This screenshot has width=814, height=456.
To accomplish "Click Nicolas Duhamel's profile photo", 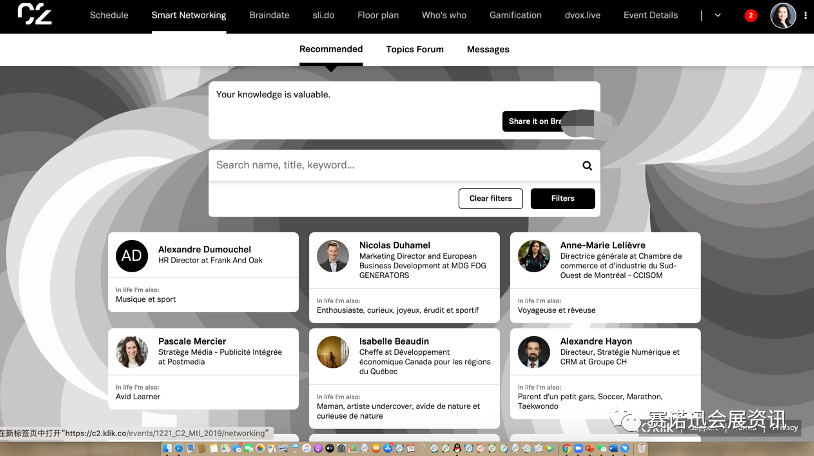I will coord(333,256).
